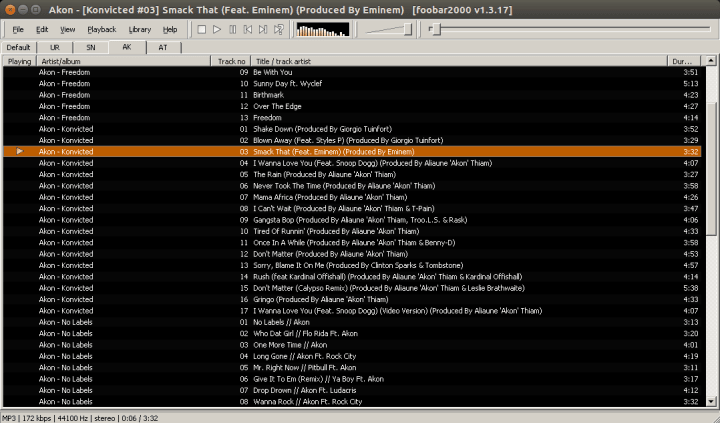The height and width of the screenshot is (423, 720).
Task: Skip to next track button
Action: pyautogui.click(x=263, y=29)
